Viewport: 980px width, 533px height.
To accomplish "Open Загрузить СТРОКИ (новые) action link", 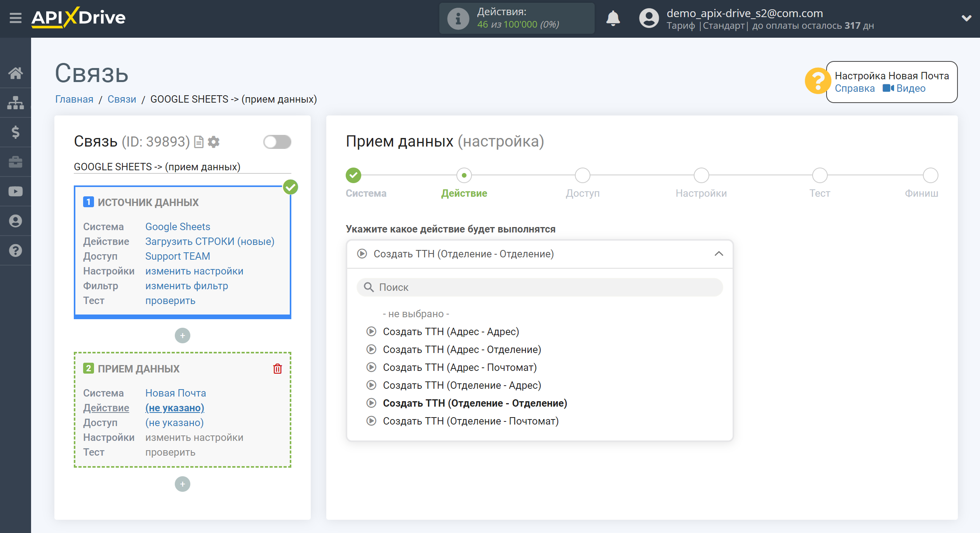I will (x=210, y=241).
